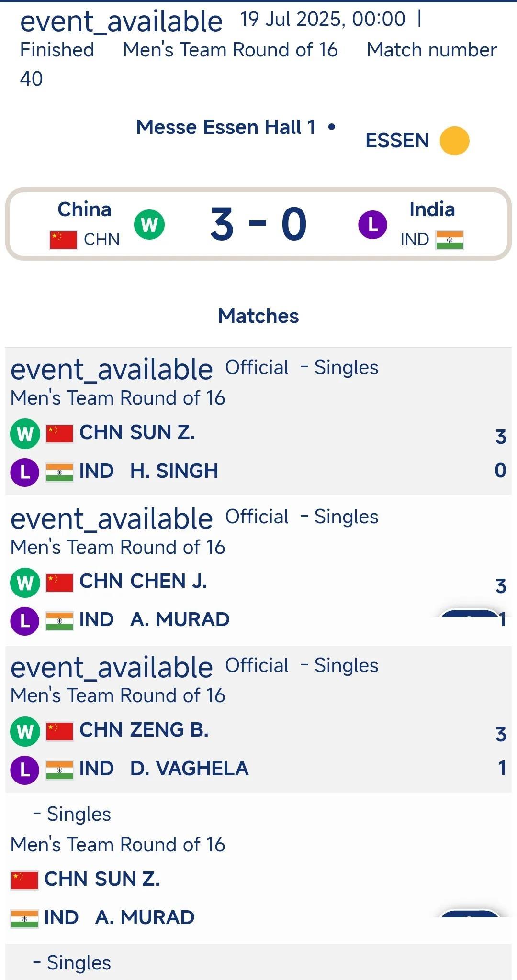Select the ESSEN location label
The height and width of the screenshot is (980, 517).
coord(397,141)
